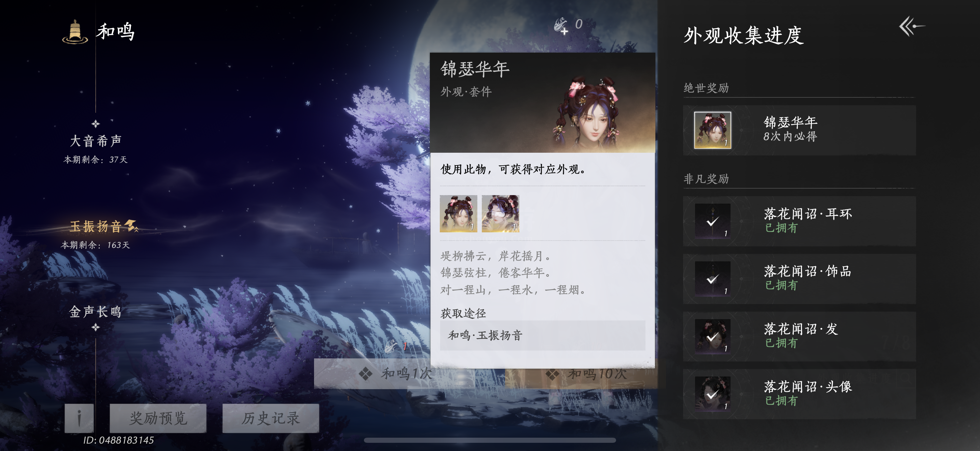Open the 历史记录 history log
Image resolution: width=980 pixels, height=451 pixels.
tap(271, 418)
